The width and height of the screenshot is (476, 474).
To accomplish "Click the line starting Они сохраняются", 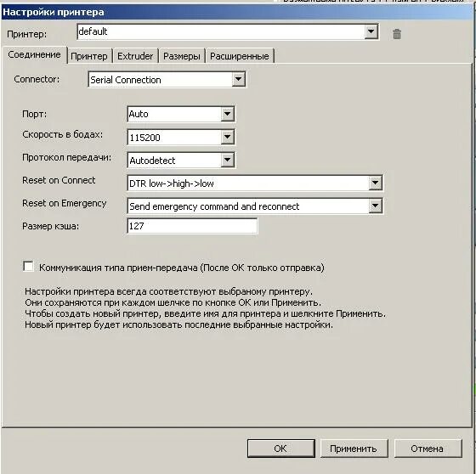I will coord(173,302).
